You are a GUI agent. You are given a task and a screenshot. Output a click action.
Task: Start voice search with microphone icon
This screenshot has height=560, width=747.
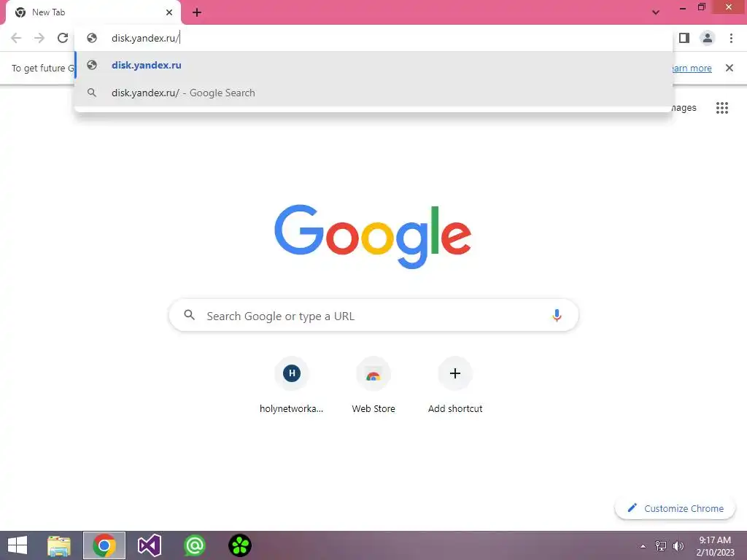[557, 315]
